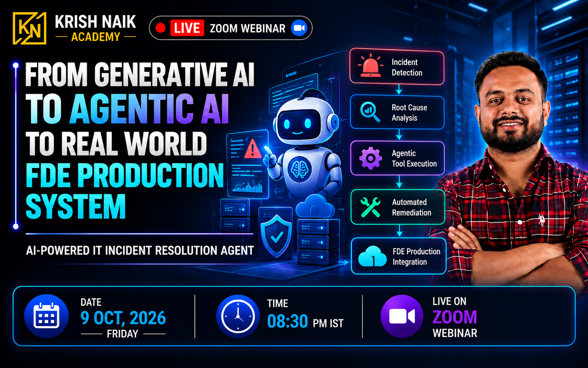Select the Automated Remediation card
This screenshot has width=588, height=368.
398,207
